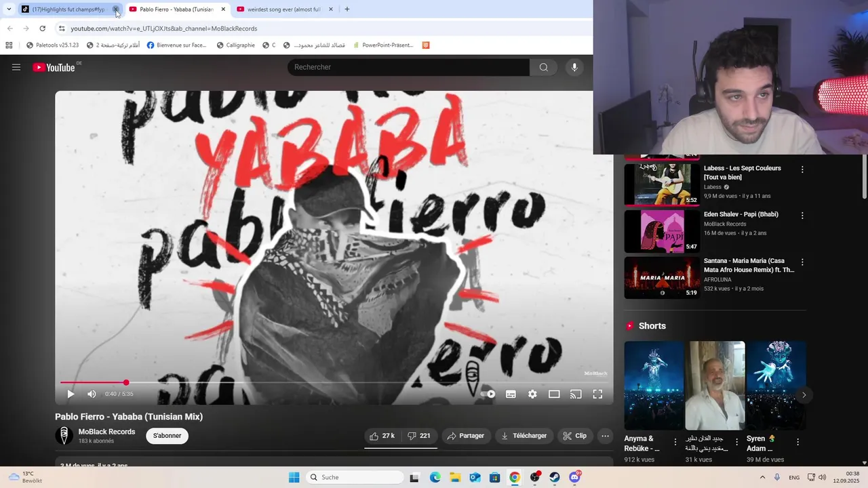Viewport: 868px width, 488px height.
Task: Open the MoBlack Records channel avatar
Action: pos(64,436)
